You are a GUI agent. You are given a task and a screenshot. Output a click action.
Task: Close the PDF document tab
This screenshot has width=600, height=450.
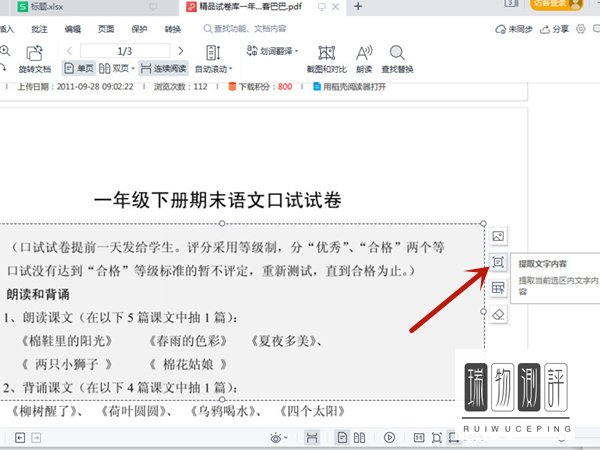[335, 7]
